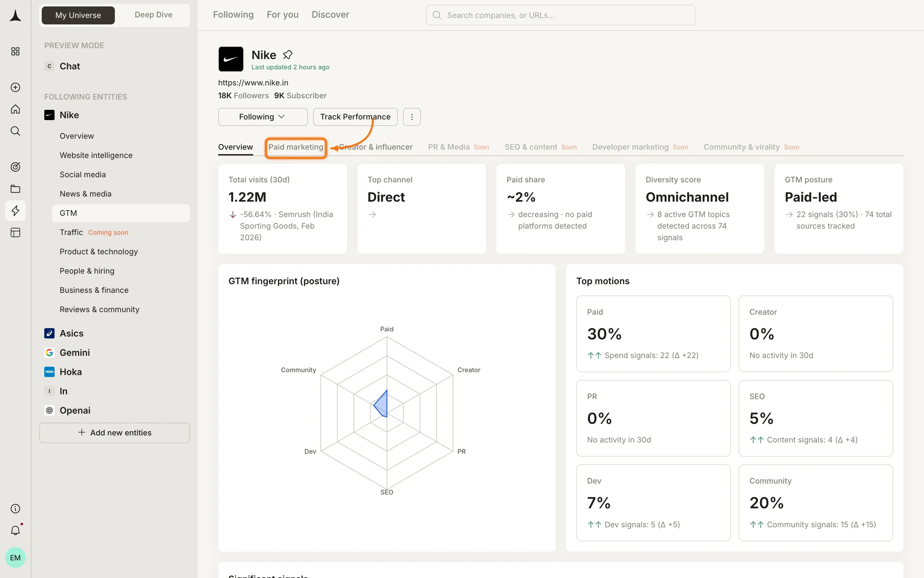Switch to Deep Dive mode
Screen dimensions: 924x578
(x=153, y=15)
